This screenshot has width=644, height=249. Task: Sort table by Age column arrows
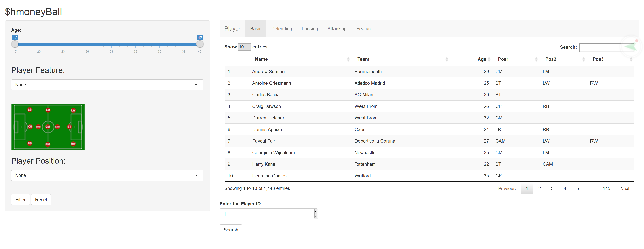(x=489, y=59)
